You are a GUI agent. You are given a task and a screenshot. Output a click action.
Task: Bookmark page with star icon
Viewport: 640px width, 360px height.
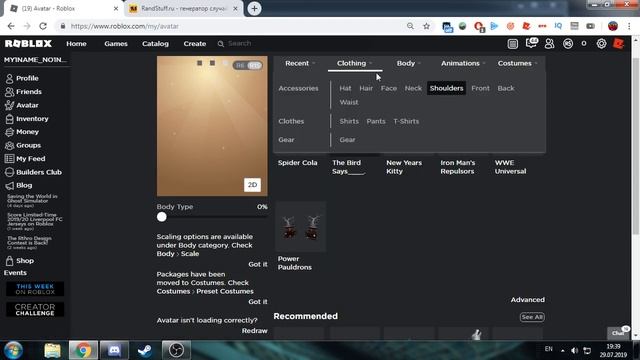coord(427,26)
